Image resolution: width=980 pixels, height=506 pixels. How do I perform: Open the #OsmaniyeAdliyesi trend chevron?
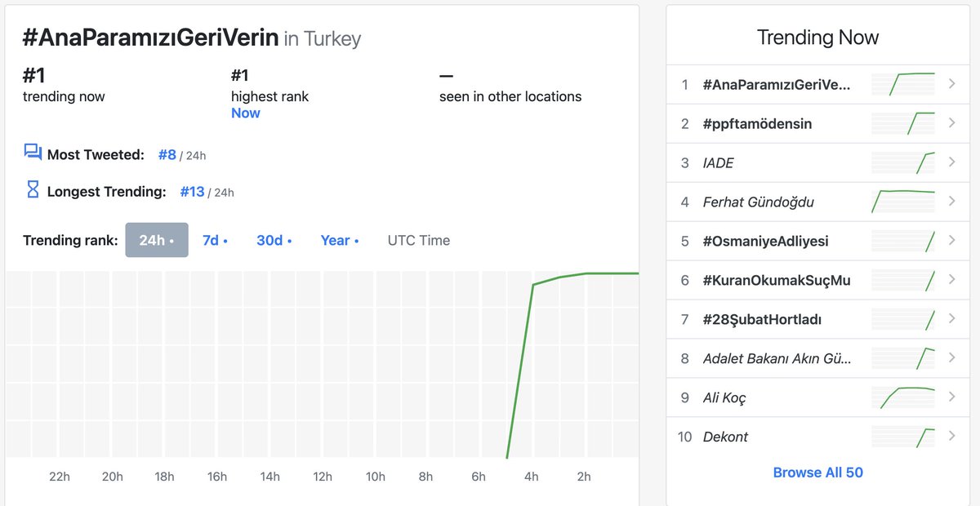pos(951,241)
